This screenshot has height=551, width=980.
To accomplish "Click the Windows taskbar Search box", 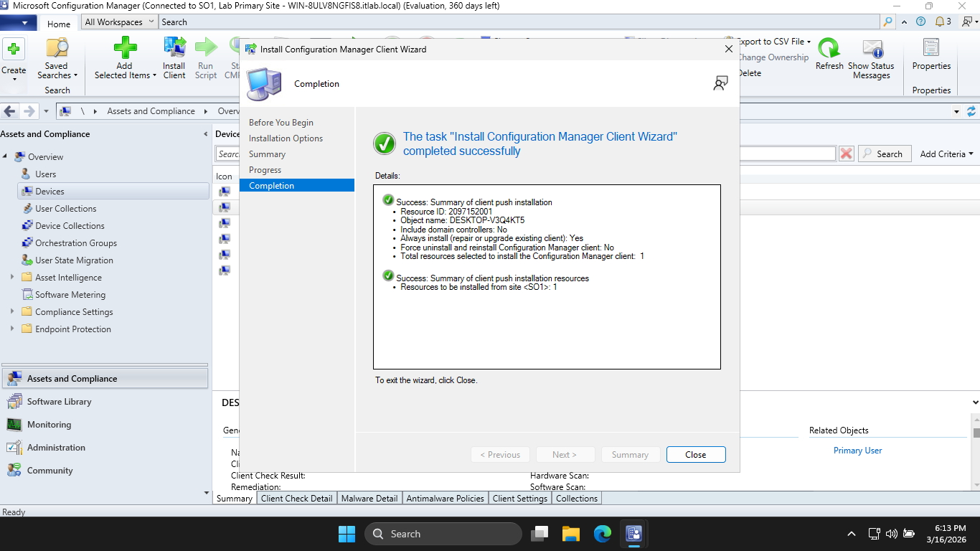I will 443,534.
